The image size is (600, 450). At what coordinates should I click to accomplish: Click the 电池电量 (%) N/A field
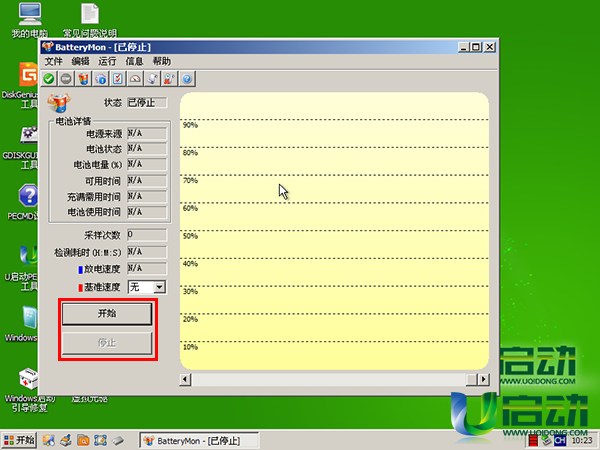click(x=147, y=164)
